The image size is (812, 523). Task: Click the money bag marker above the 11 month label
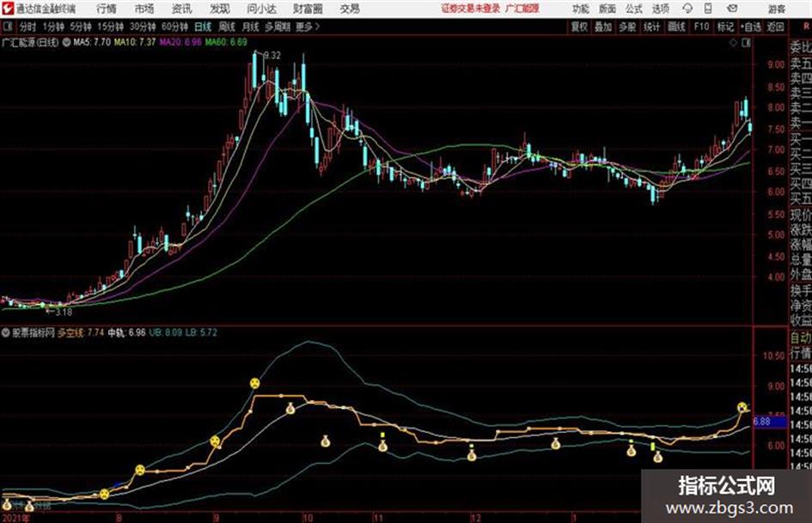click(382, 446)
